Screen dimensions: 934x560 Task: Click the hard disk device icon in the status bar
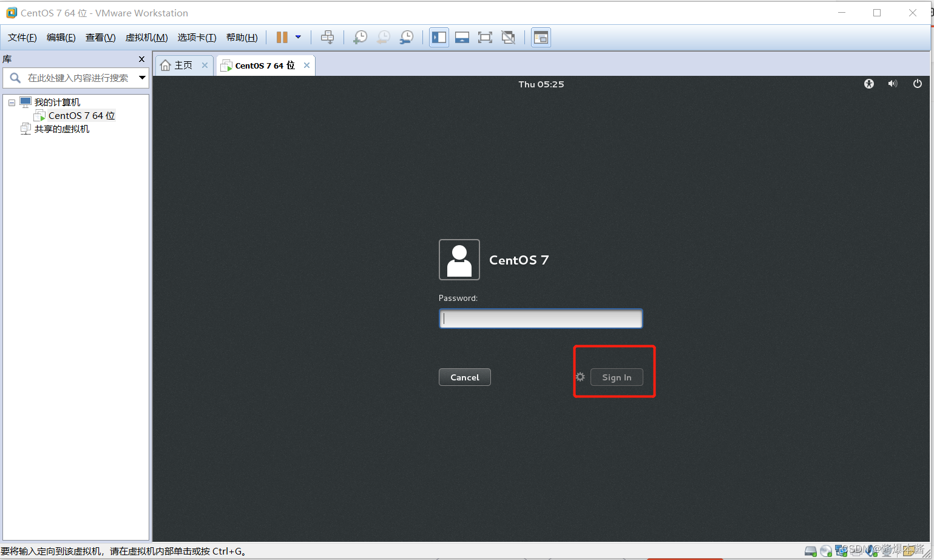click(810, 551)
